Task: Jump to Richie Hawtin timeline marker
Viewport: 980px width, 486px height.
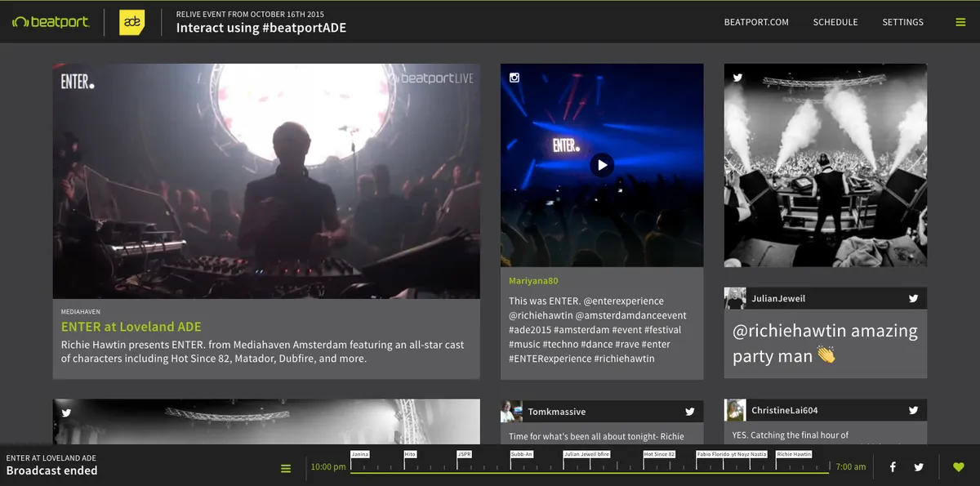Action: [794, 454]
